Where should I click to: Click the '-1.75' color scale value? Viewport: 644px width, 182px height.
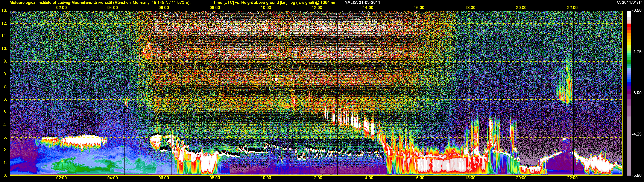(x=637, y=52)
